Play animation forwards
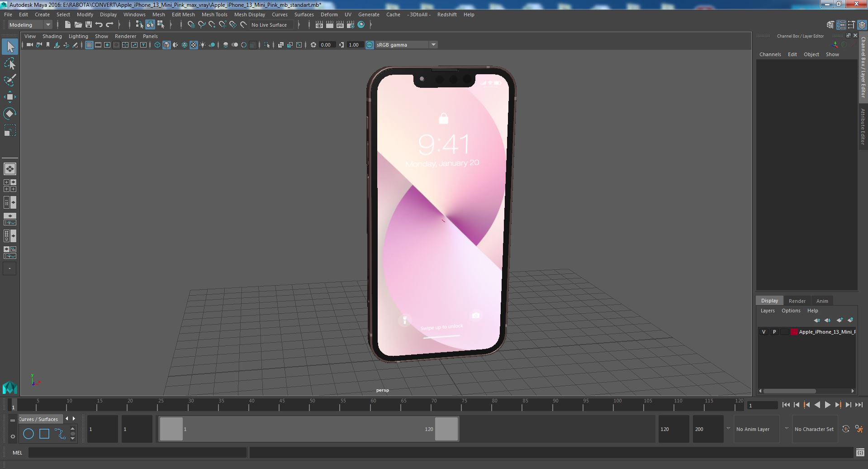The width and height of the screenshot is (868, 469). tap(827, 405)
